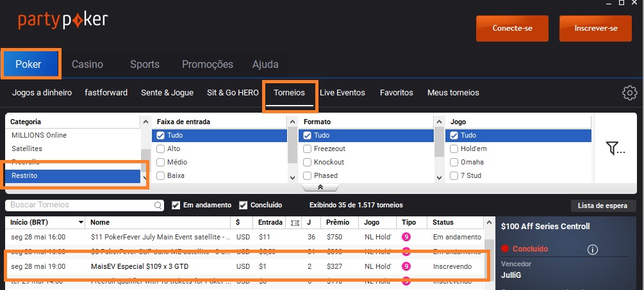This screenshot has height=290, width=644.
Task: Select the Restrito category
Action: (x=72, y=175)
